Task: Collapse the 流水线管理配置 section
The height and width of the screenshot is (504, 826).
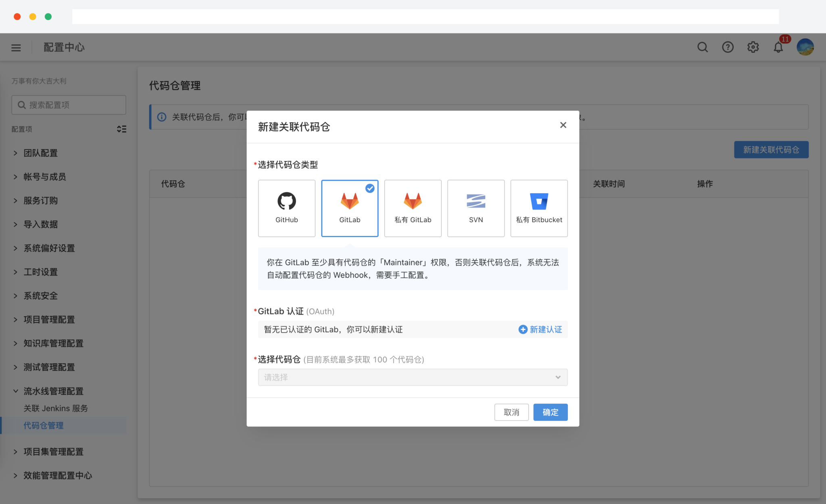Action: [54, 391]
